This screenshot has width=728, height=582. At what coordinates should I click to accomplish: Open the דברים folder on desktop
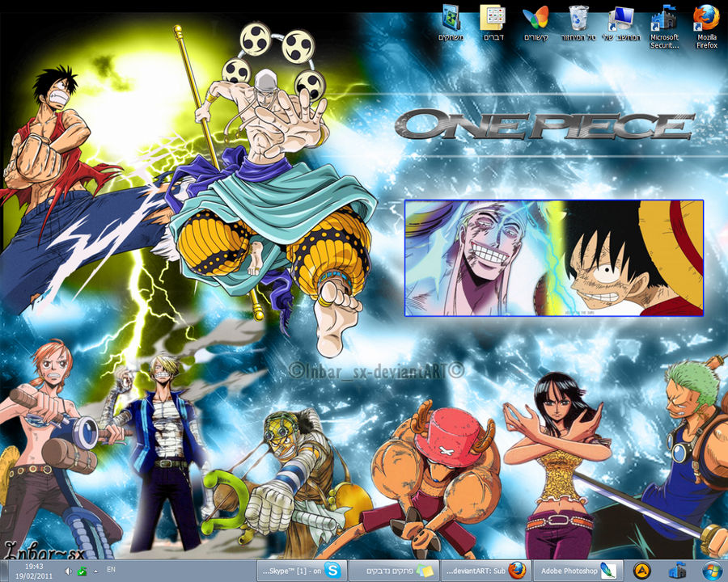click(x=493, y=23)
